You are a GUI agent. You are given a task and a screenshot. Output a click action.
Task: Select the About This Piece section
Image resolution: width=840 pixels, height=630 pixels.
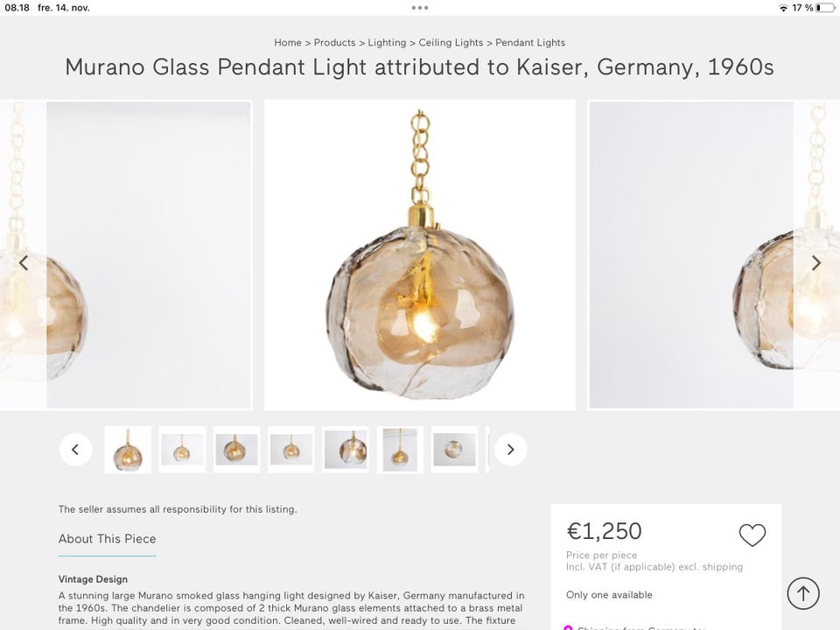[107, 539]
